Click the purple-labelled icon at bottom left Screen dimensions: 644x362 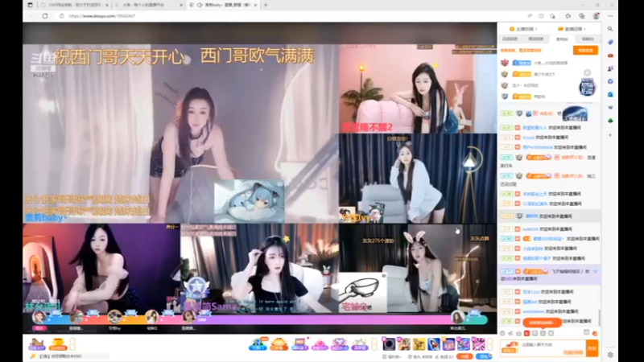[x=36, y=344]
